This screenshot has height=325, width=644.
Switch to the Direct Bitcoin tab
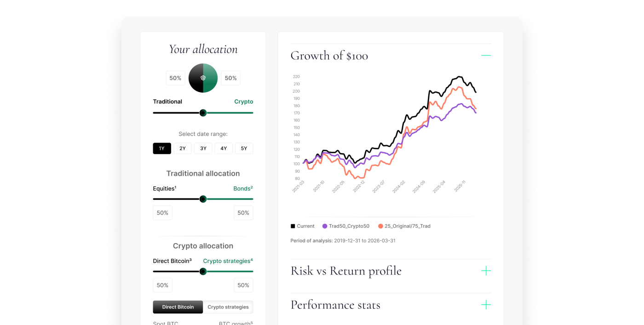tap(178, 307)
